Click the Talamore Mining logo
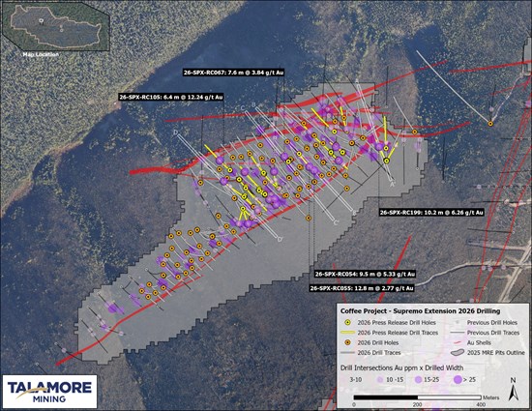The image size is (532, 411). 49,392
